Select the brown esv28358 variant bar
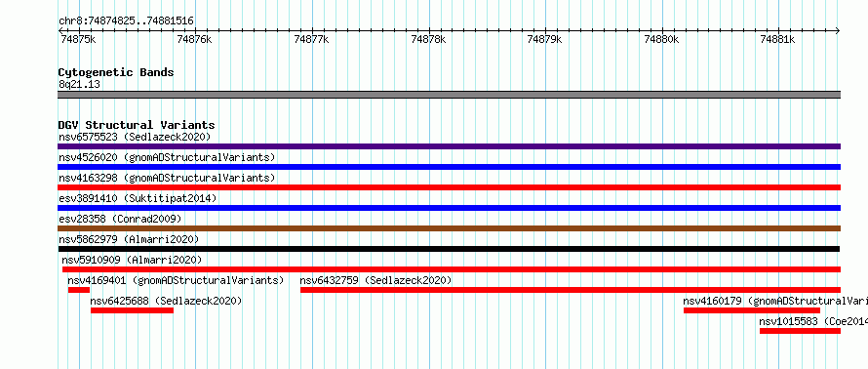The height and width of the screenshot is (369, 868). tap(449, 228)
